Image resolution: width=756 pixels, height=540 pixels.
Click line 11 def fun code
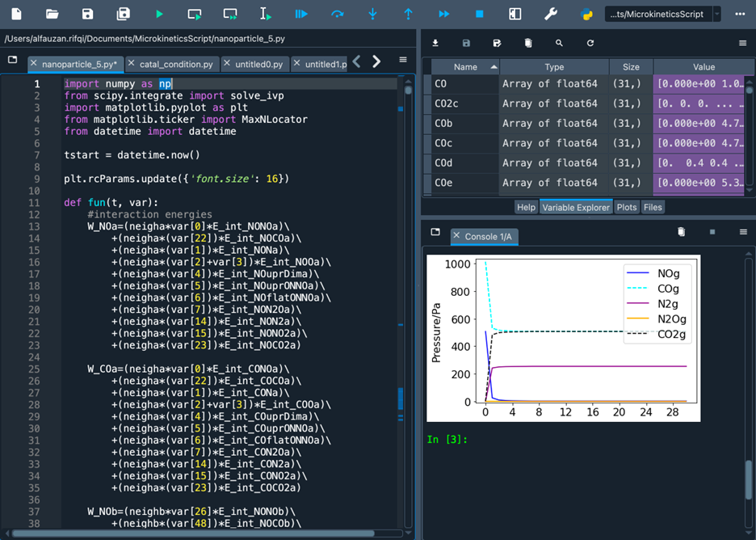coord(111,202)
